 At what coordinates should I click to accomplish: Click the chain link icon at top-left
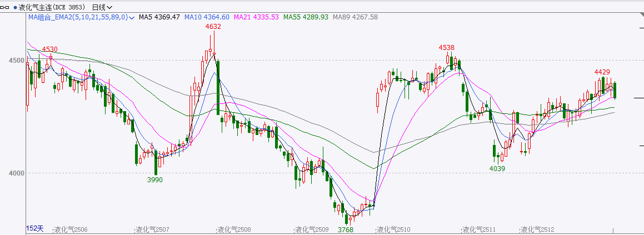pyautogui.click(x=6, y=7)
